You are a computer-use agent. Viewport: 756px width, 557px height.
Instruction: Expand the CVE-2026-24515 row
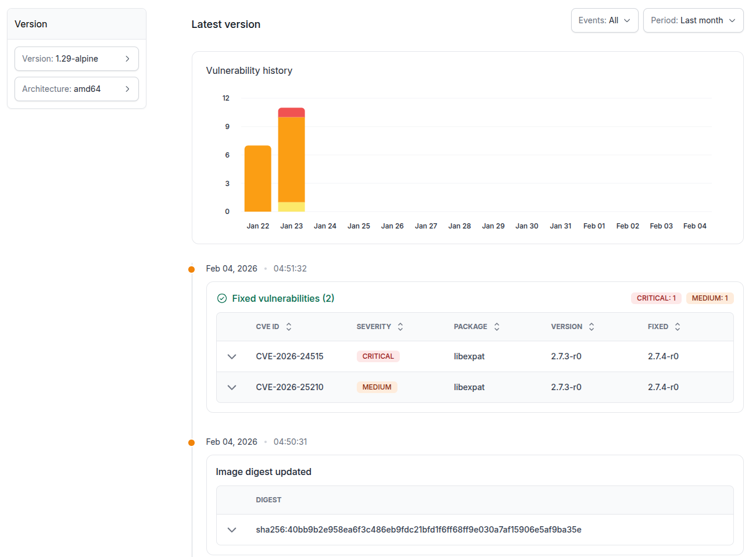pos(232,356)
